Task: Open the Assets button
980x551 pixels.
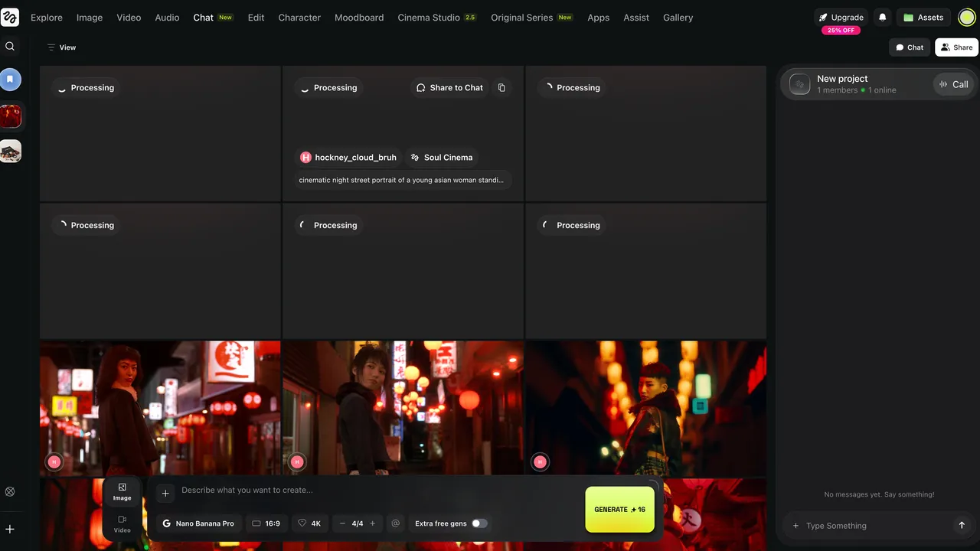Action: click(923, 17)
